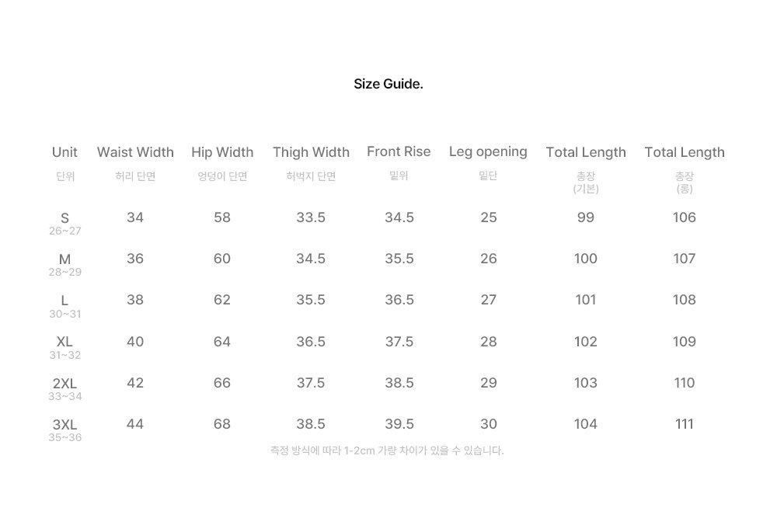Select the XL size row label
Screen dimensions: 777x532
[x=64, y=341]
